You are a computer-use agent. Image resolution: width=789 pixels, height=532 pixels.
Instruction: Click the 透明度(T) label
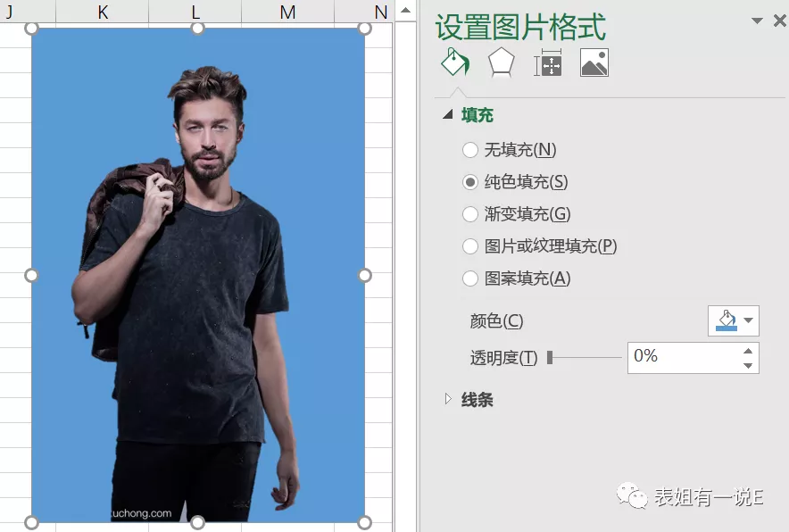coord(503,358)
